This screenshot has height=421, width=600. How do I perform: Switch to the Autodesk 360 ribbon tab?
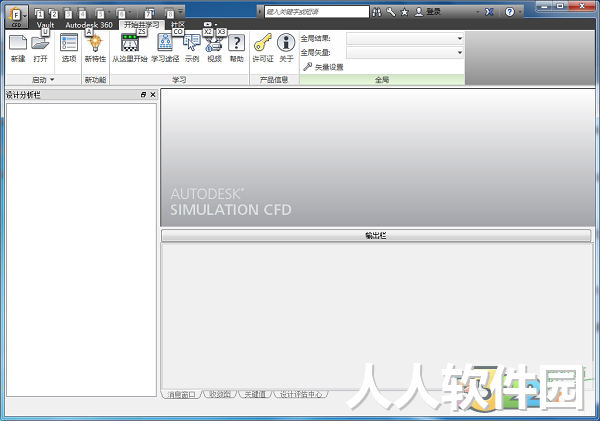[89, 25]
